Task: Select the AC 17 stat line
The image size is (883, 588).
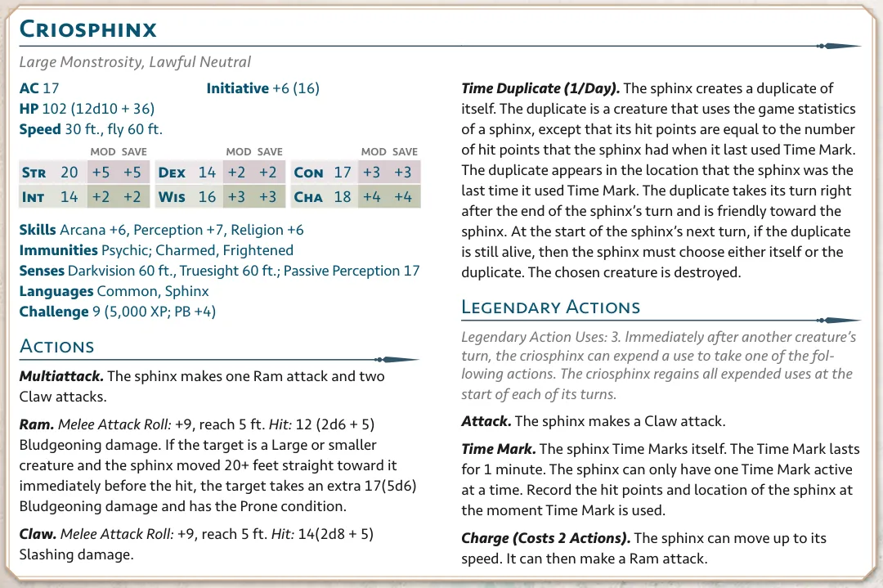Action: click(x=39, y=88)
